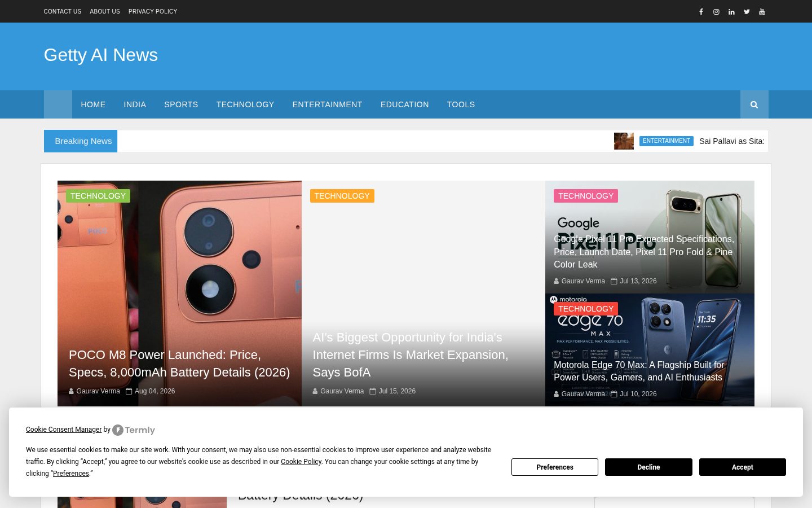Open POCO M8 Power Launched article
The height and width of the screenshot is (508, 812).
pos(179,364)
